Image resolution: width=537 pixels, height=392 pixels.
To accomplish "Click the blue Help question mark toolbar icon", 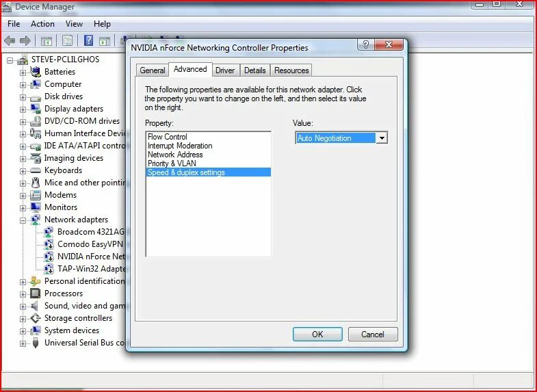I will (88, 41).
